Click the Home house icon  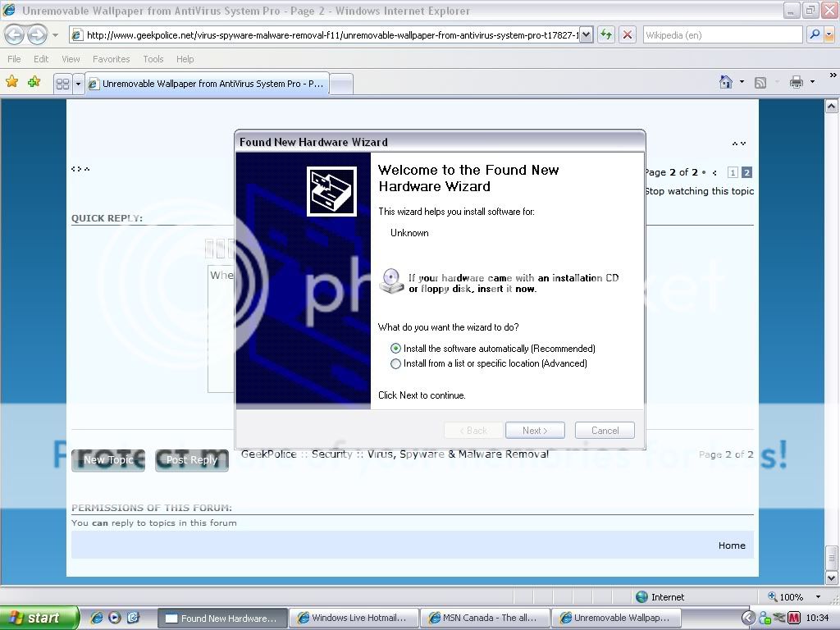(x=725, y=82)
